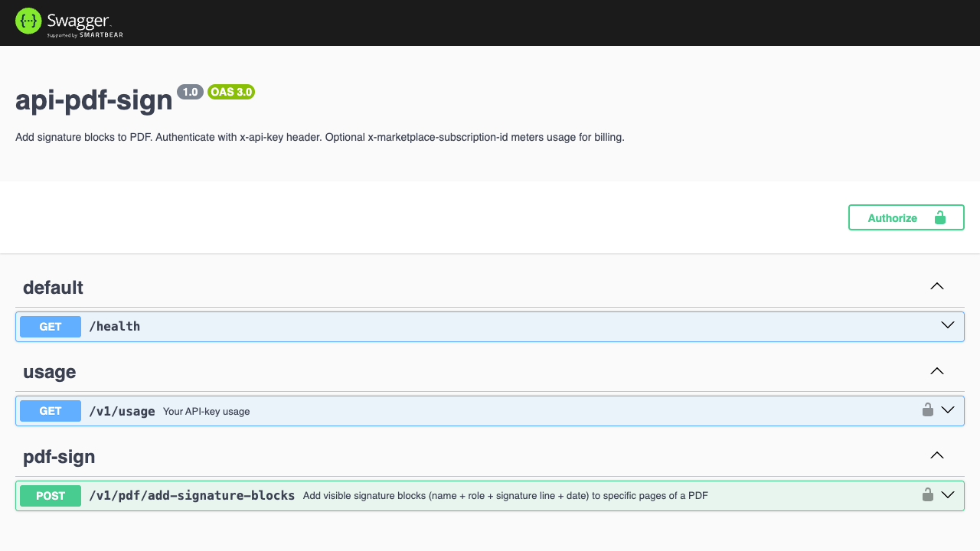Open the pdf-sign tag heading

point(59,457)
